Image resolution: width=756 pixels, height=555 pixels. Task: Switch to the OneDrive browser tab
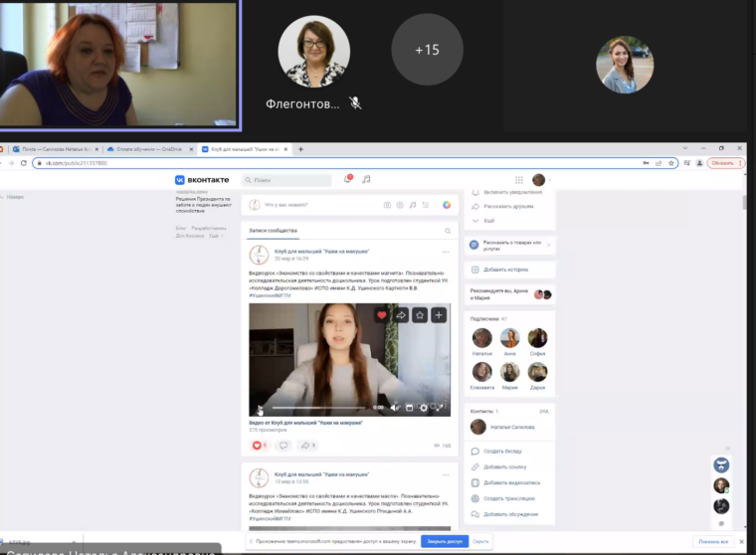pos(147,149)
